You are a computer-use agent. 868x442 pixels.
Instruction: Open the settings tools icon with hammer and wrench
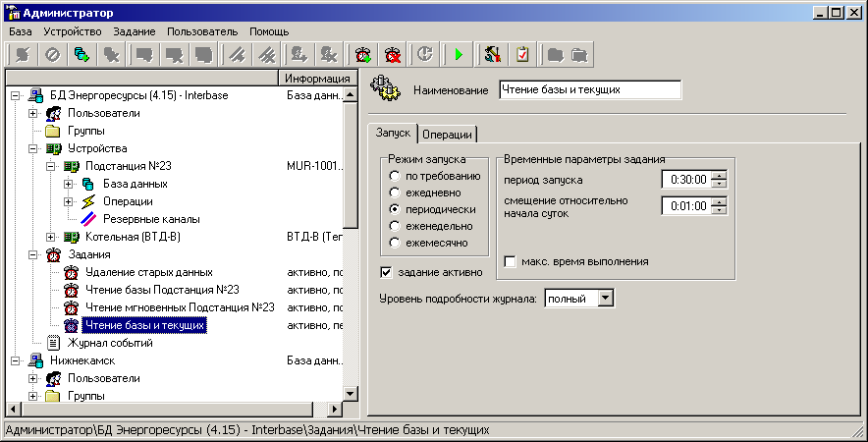pos(493,55)
